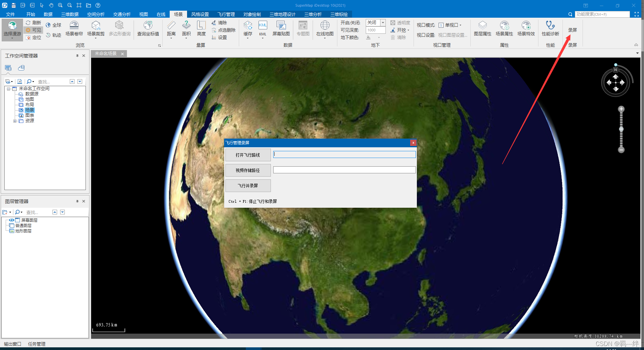Launch the Performance Diagnosis (性能诊断) tool

click(550, 29)
